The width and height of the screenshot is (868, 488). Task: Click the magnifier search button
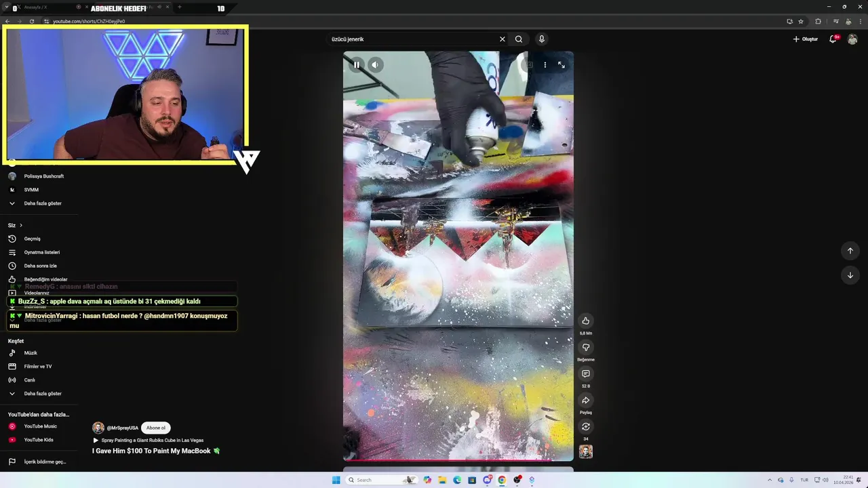click(x=519, y=39)
